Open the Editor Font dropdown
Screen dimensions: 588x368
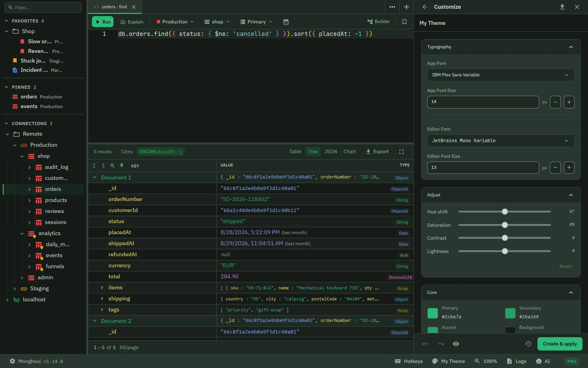[x=500, y=141]
